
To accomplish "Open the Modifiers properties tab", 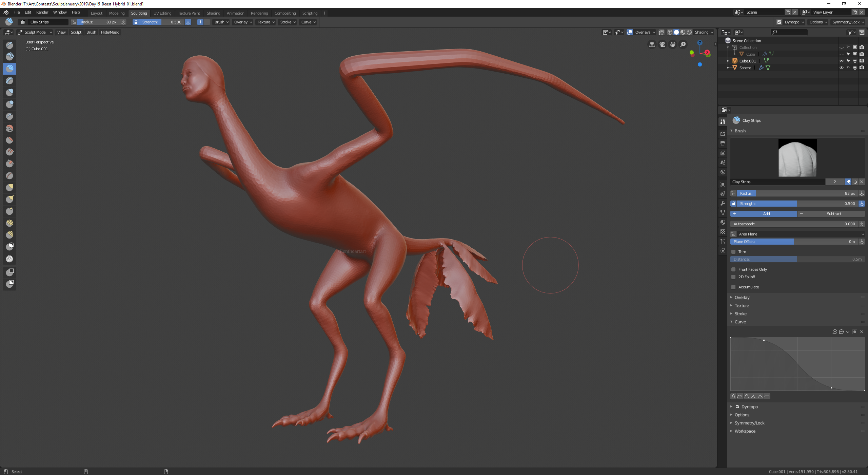I will click(723, 203).
